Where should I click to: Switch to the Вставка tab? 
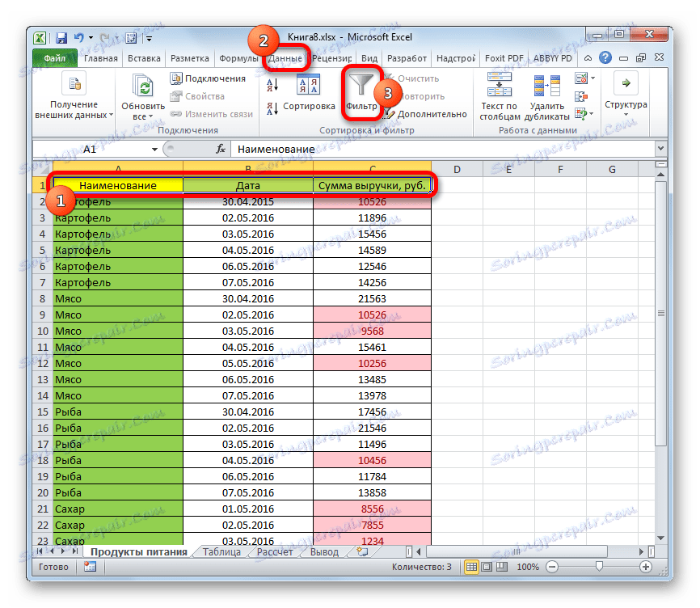click(x=144, y=58)
